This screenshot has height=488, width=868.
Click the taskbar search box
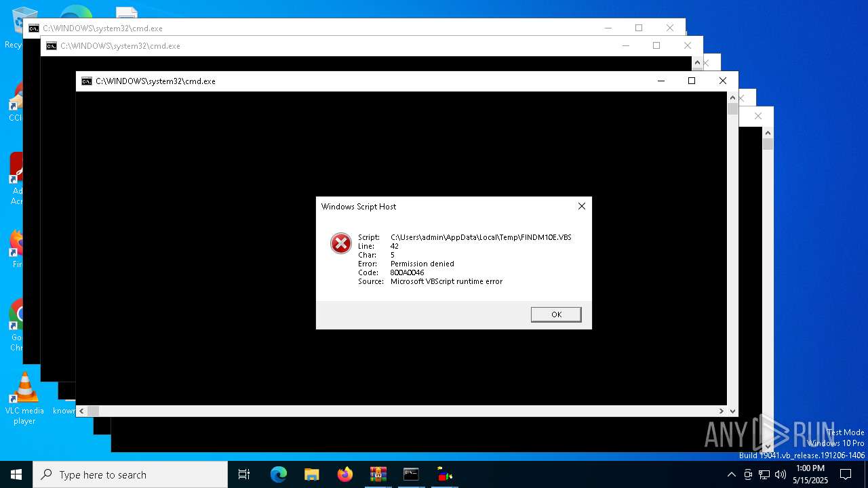click(x=130, y=474)
